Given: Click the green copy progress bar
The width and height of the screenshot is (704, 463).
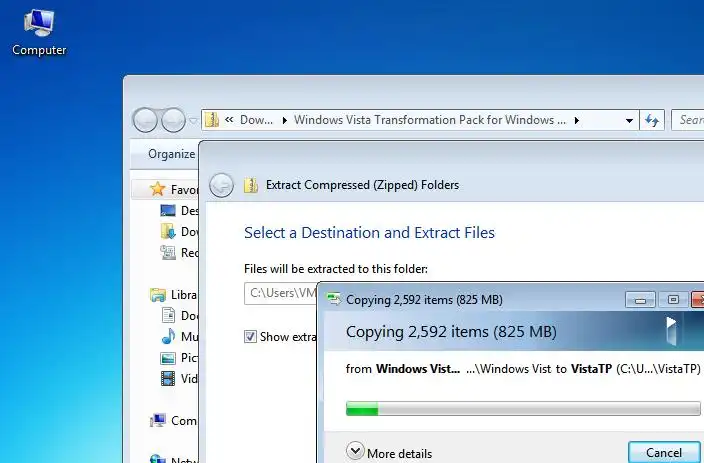Looking at the screenshot, I should pyautogui.click(x=523, y=409).
